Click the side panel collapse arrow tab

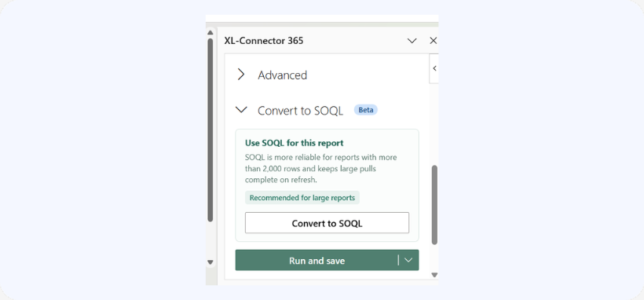coord(434,68)
